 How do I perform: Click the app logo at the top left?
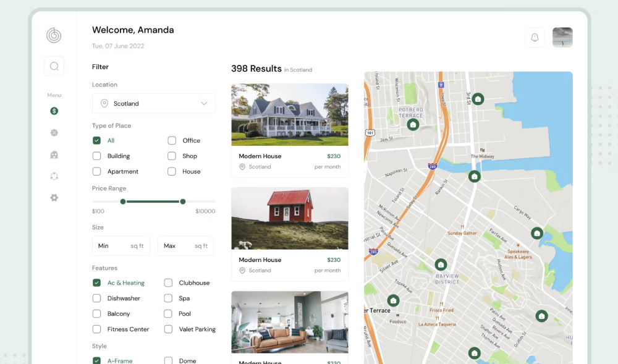(x=54, y=35)
